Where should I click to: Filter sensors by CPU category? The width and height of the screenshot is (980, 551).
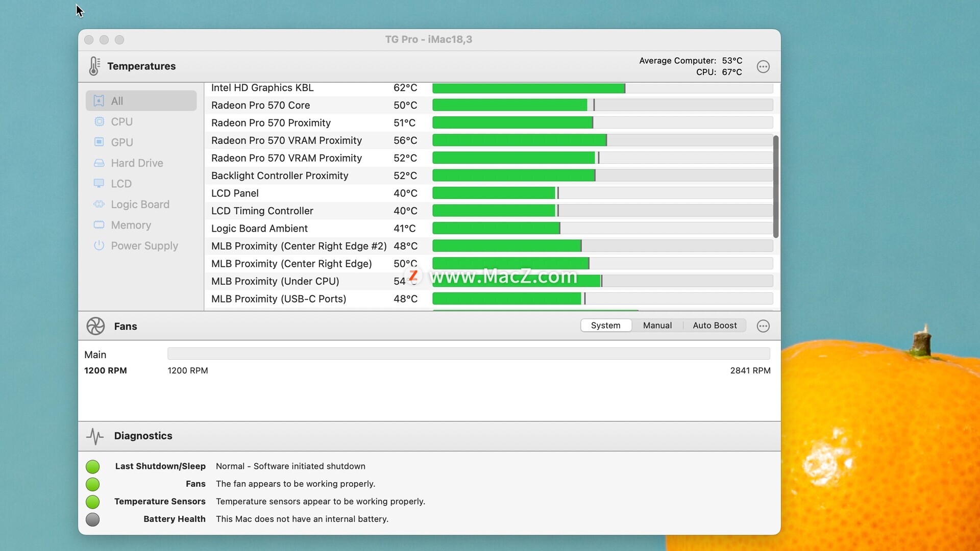pyautogui.click(x=141, y=121)
